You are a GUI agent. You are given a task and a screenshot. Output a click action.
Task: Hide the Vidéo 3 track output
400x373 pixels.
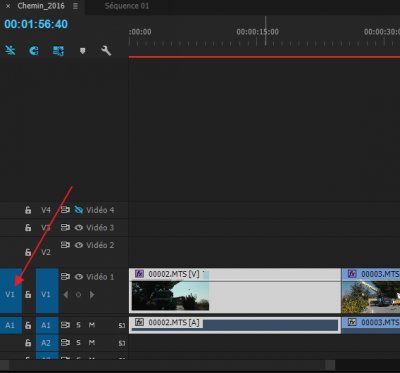click(x=79, y=228)
